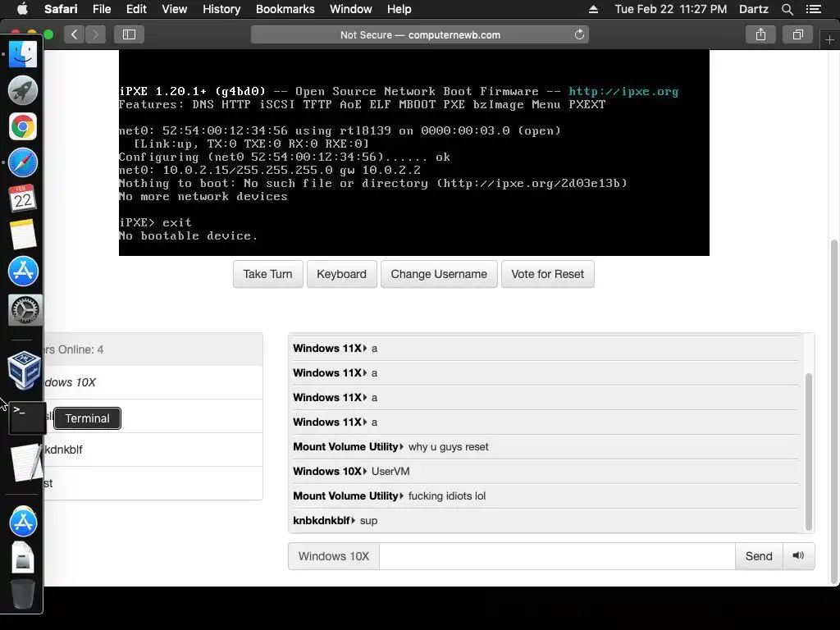Open App Store folder icon near Trash
The height and width of the screenshot is (630, 840).
(x=23, y=522)
